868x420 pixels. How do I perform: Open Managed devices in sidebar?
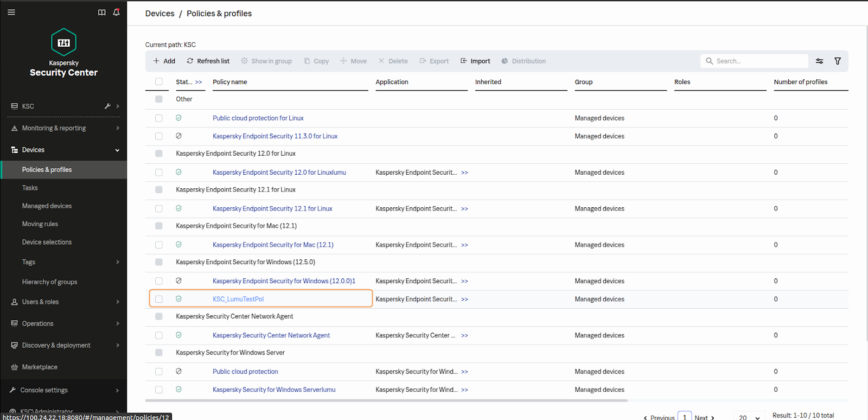pos(47,206)
